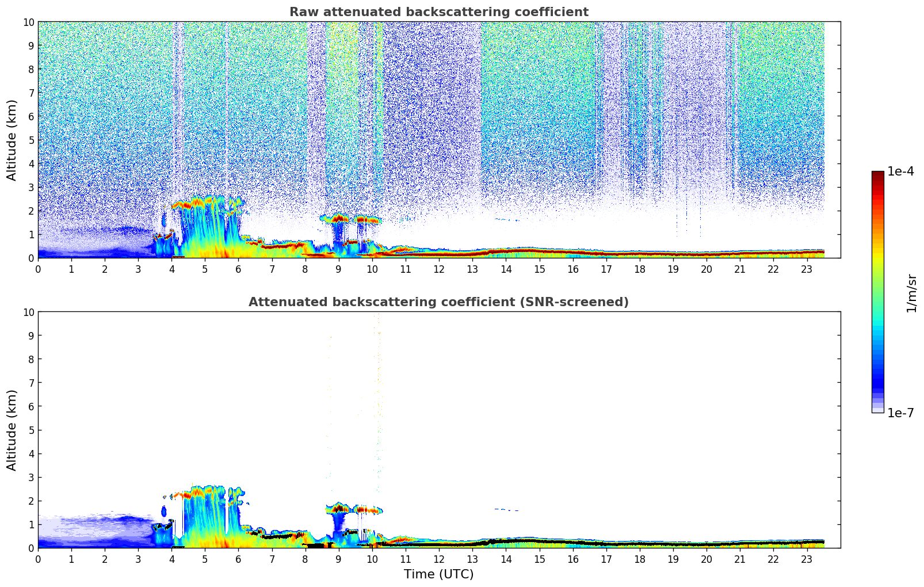The height and width of the screenshot is (587, 924).
Task: Click the '12' tick on the top plot's time axis
Action: click(x=439, y=269)
